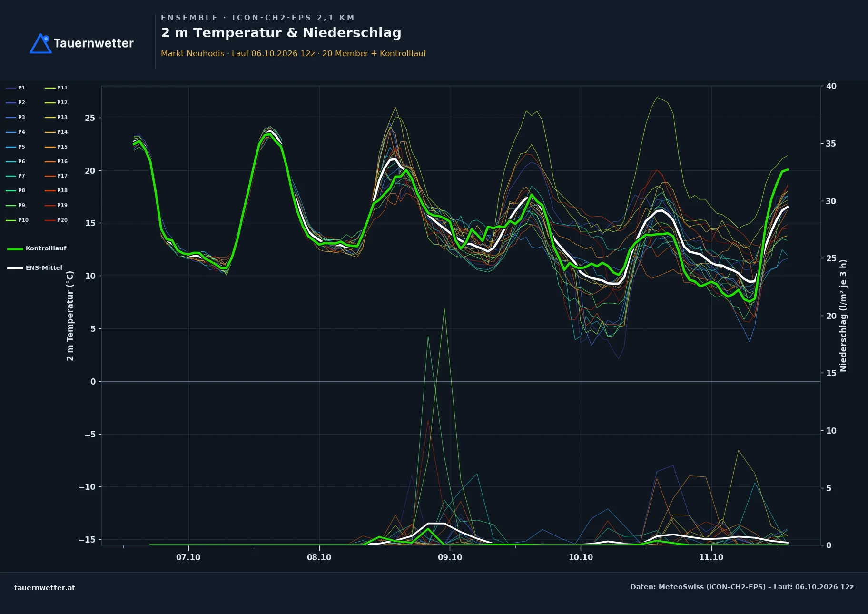Click the ENSEMBLE ICON-CH2-EPS header text
Image resolution: width=868 pixels, height=614 pixels.
(x=257, y=18)
